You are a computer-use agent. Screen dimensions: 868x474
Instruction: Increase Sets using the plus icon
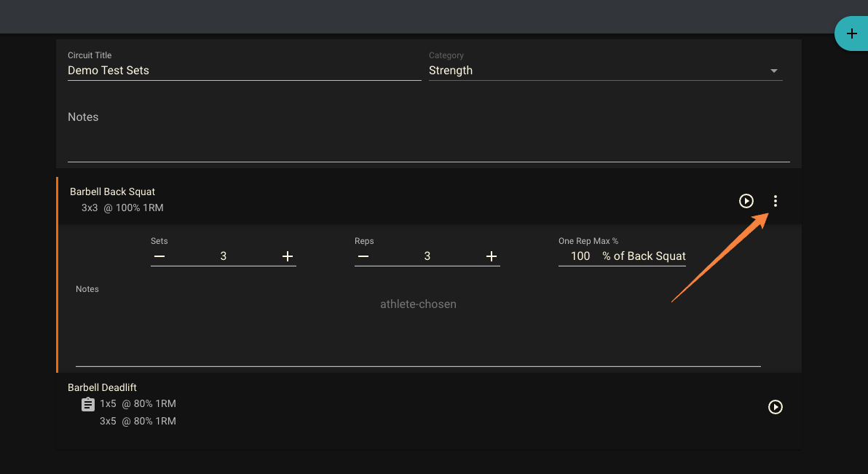pos(287,256)
